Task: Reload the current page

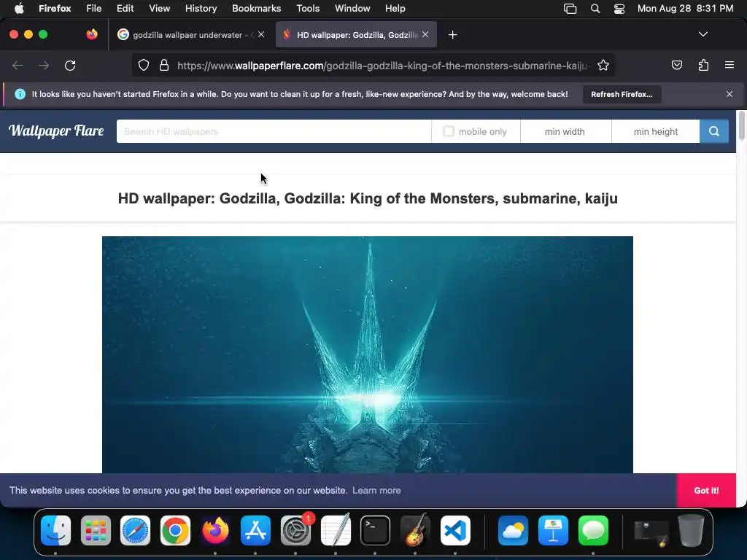Action: [70, 65]
